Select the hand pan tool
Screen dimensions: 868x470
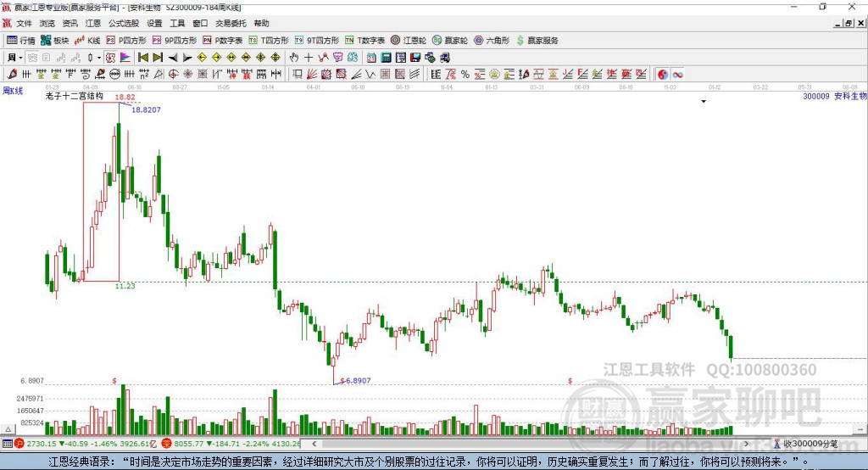[293, 58]
